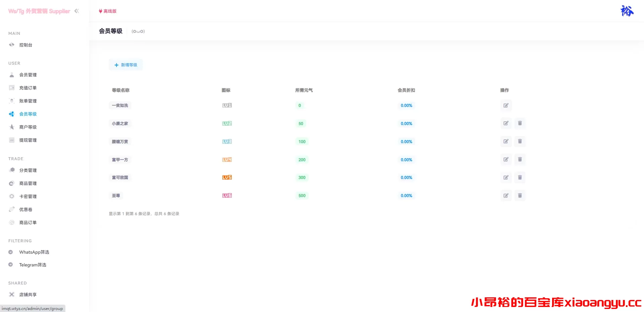The height and width of the screenshot is (312, 644).
Task: Click the edit icon for 一贫如洗 level
Action: tap(506, 106)
